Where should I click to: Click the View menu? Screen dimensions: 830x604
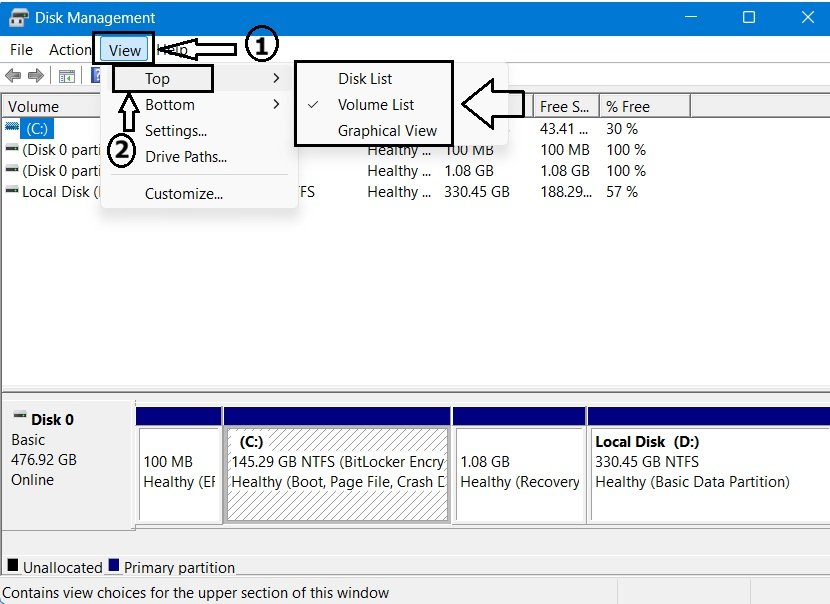[124, 50]
